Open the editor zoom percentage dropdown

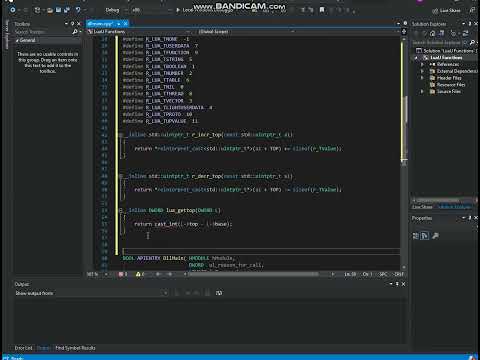click(98, 274)
